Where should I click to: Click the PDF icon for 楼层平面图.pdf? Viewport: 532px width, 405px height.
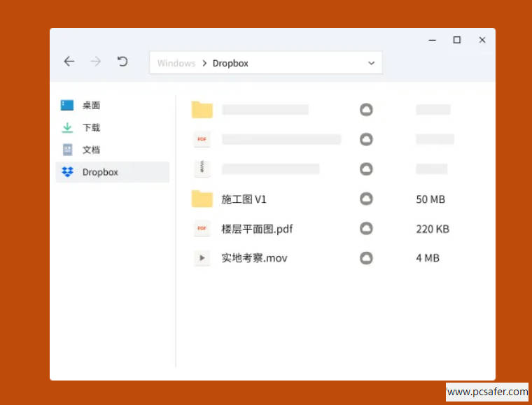[x=202, y=229]
